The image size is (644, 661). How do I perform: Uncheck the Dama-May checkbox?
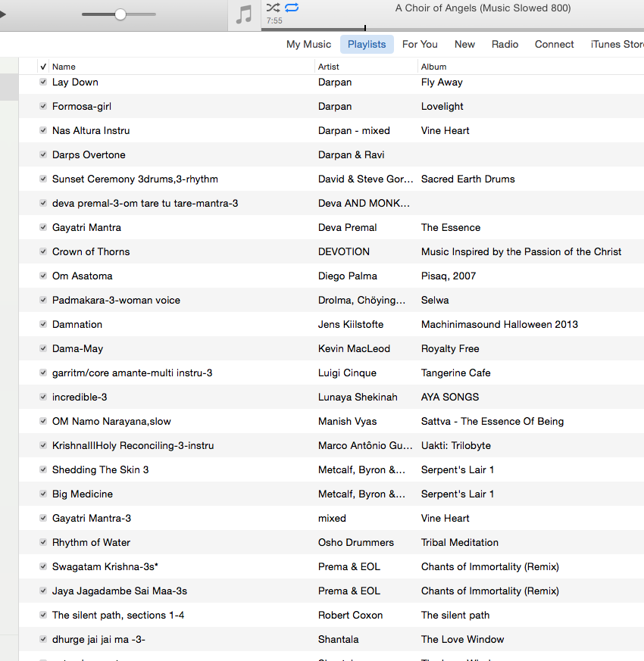(x=43, y=348)
